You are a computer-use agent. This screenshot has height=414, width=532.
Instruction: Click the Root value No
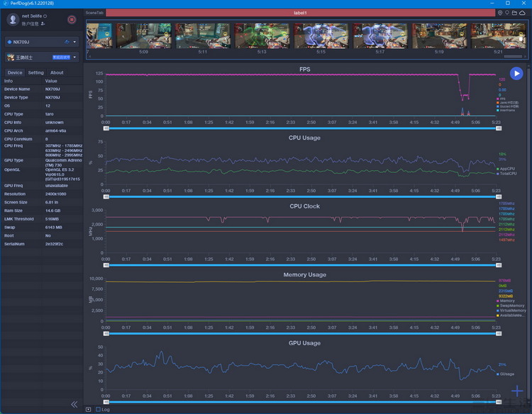pyautogui.click(x=48, y=235)
